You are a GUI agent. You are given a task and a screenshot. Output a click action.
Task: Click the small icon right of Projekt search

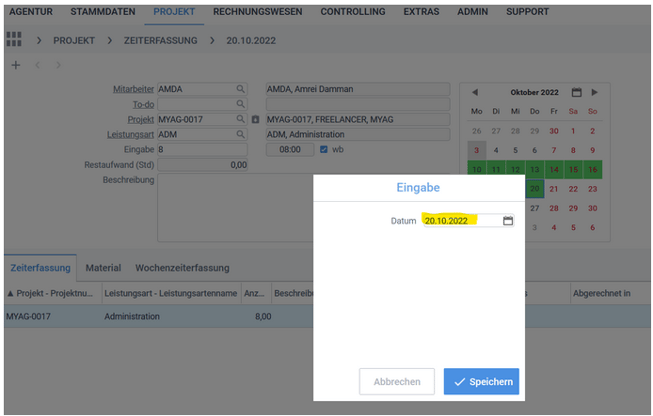point(255,119)
